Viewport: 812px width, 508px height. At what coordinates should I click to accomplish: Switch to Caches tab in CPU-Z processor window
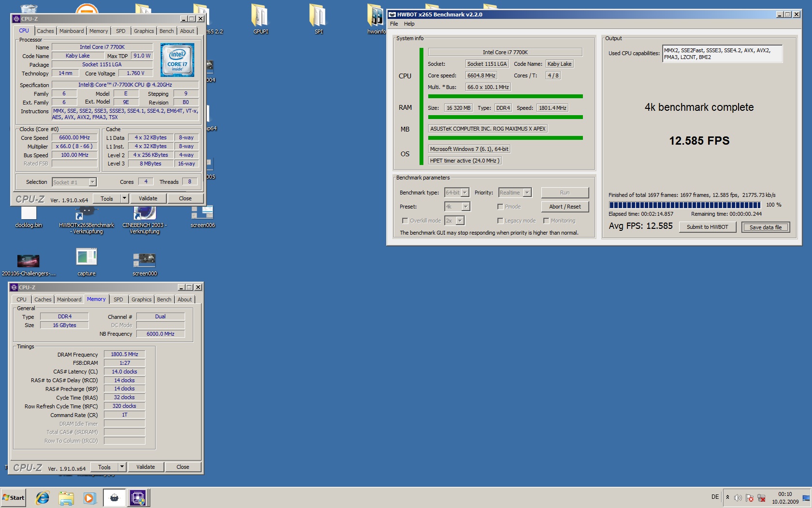pos(45,31)
